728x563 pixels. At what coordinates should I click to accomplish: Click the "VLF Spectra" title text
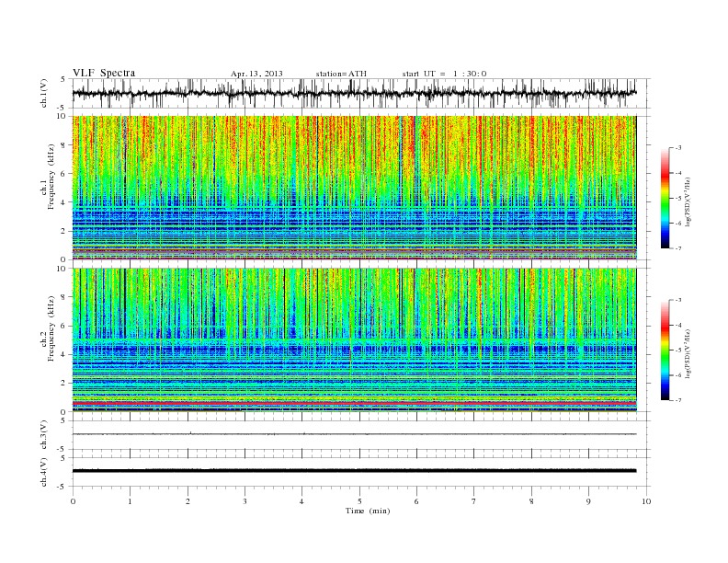coord(104,73)
